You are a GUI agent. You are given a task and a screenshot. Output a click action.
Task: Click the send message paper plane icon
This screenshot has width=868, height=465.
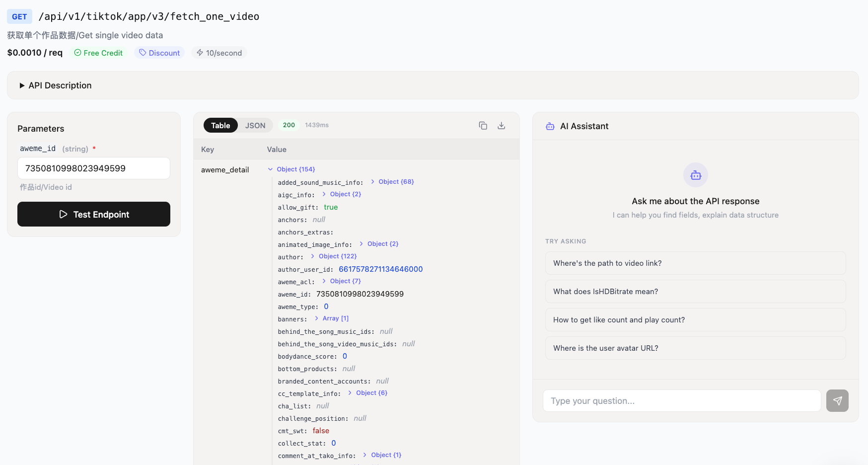pos(837,400)
